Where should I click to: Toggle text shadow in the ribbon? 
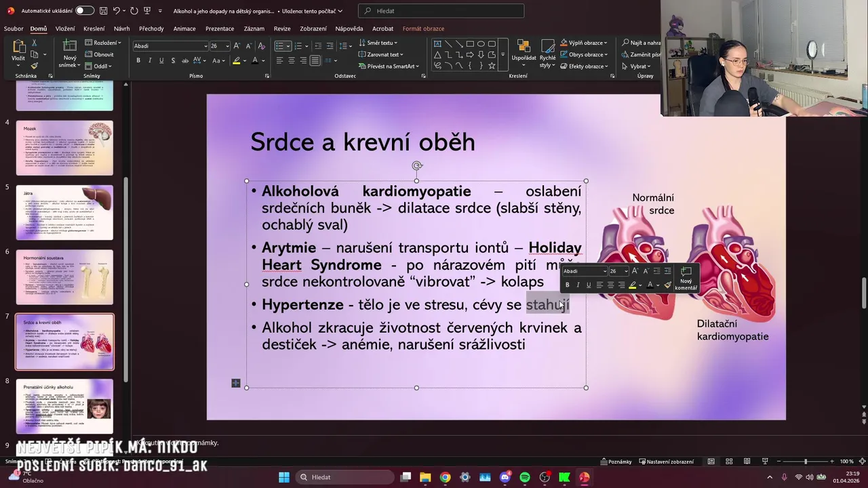click(x=173, y=60)
